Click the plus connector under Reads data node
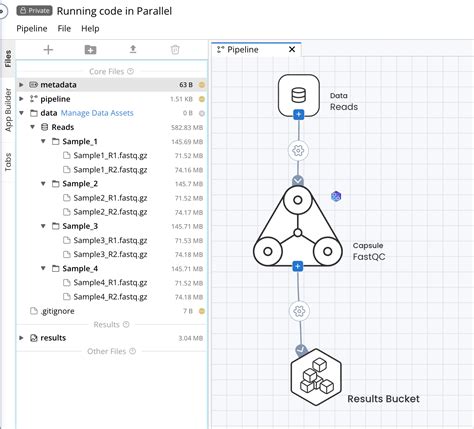 click(x=299, y=115)
